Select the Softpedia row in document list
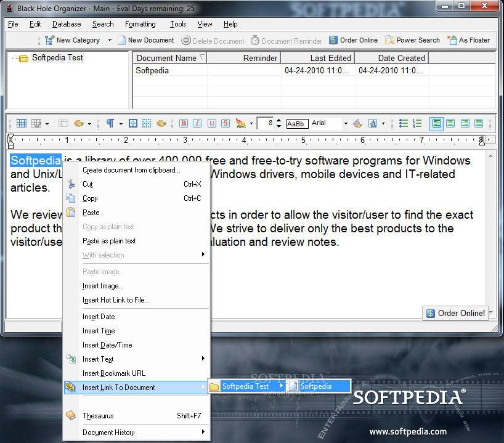Screen dimensions: 504x443 tap(314, 70)
